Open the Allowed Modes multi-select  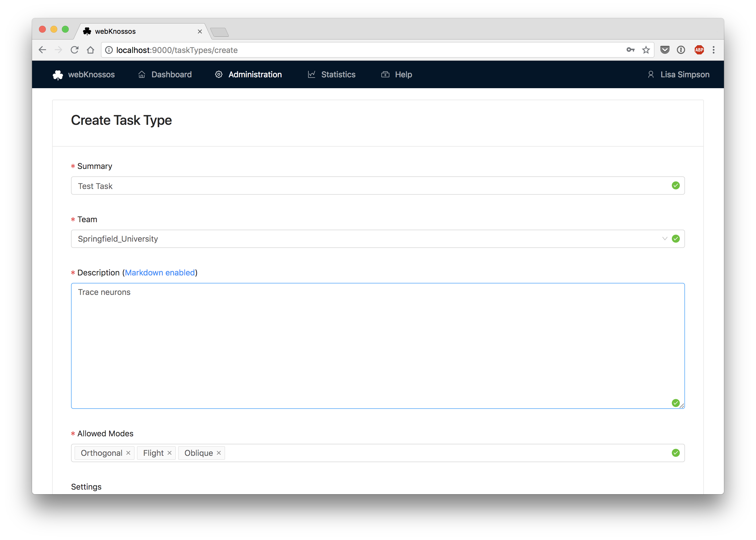pos(377,453)
